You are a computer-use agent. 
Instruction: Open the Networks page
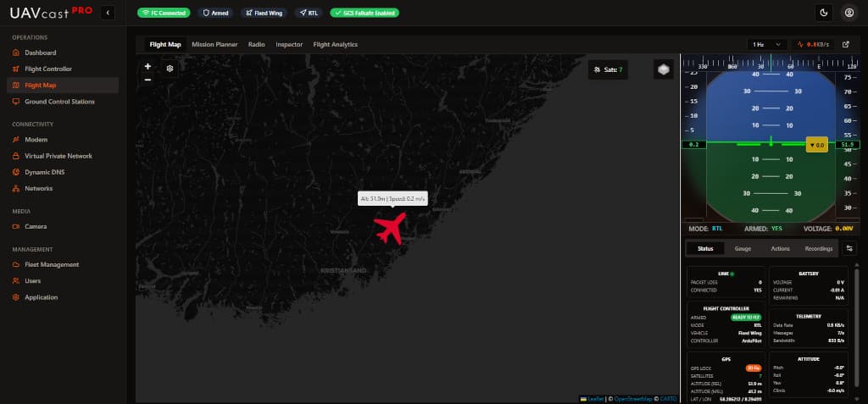coord(38,189)
